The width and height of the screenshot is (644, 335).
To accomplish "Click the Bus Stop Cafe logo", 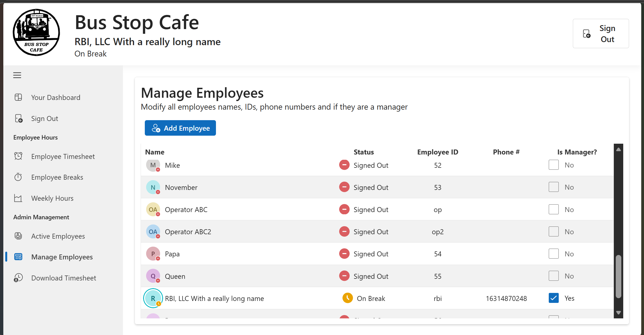I will (x=36, y=33).
